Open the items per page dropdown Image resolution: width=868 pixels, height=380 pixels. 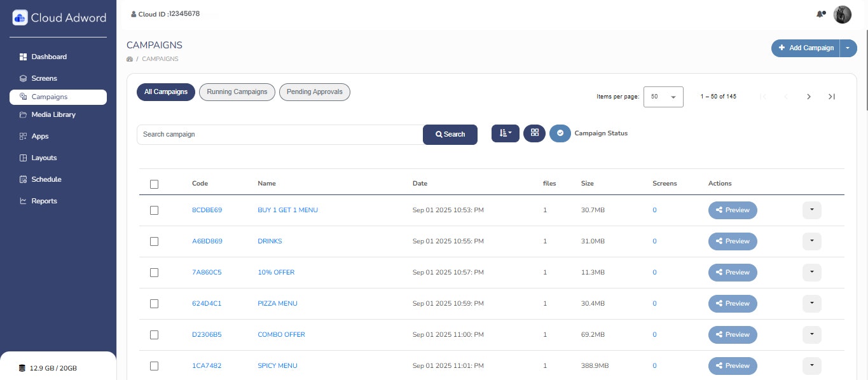[x=663, y=97]
